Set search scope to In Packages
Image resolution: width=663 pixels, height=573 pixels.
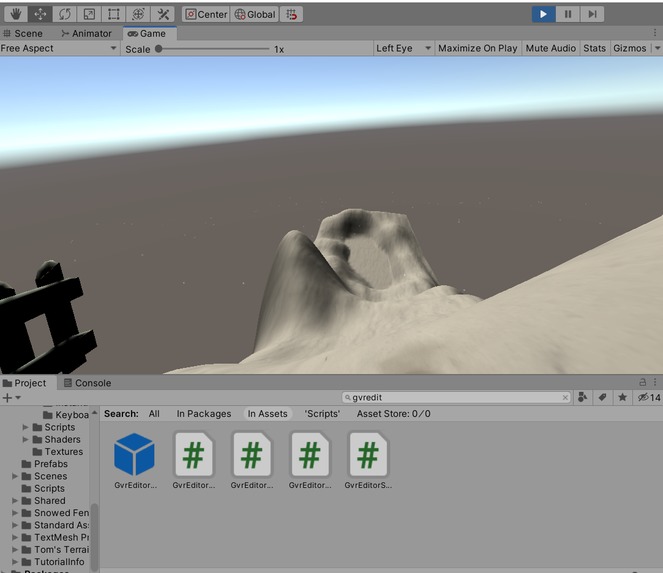click(204, 414)
